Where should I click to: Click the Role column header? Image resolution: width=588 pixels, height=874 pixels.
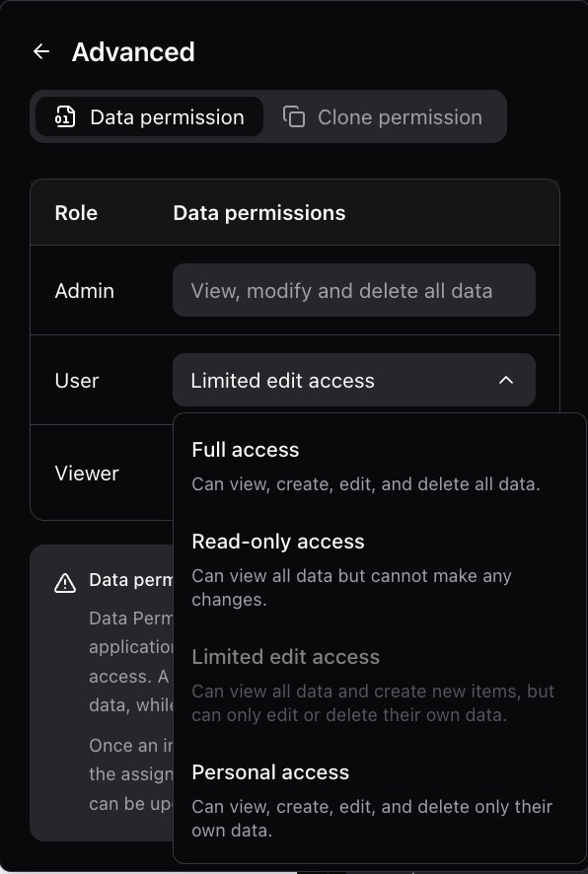coord(76,212)
